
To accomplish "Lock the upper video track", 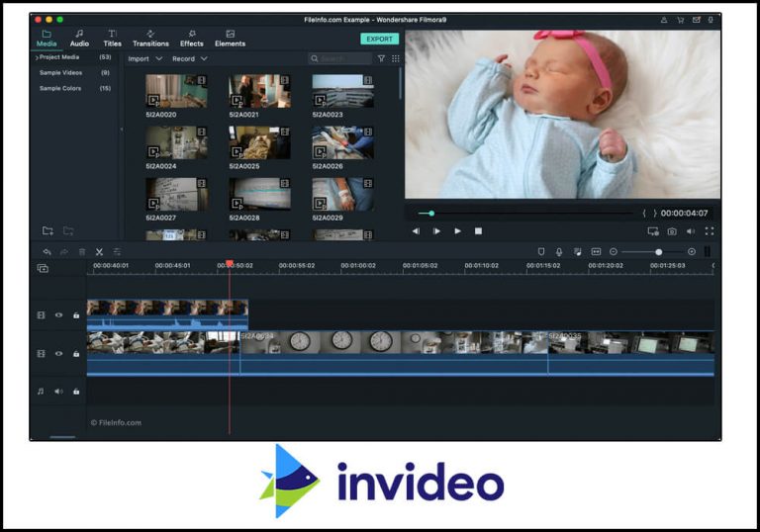I will coord(76,315).
